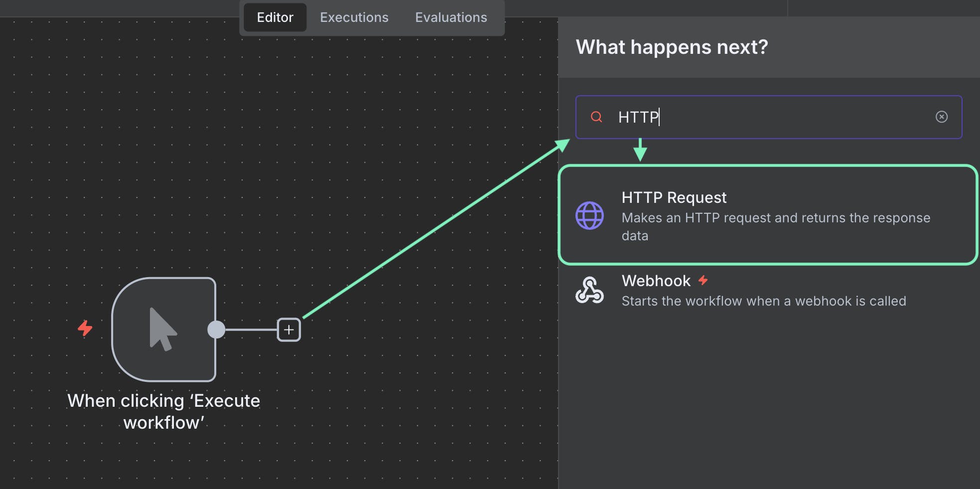
Task: Click the cursor icon inside the trigger node
Action: pyautogui.click(x=163, y=326)
